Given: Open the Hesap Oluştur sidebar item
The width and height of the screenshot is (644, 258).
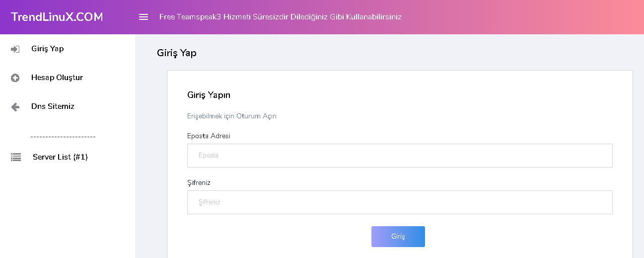Looking at the screenshot, I should click(x=57, y=78).
